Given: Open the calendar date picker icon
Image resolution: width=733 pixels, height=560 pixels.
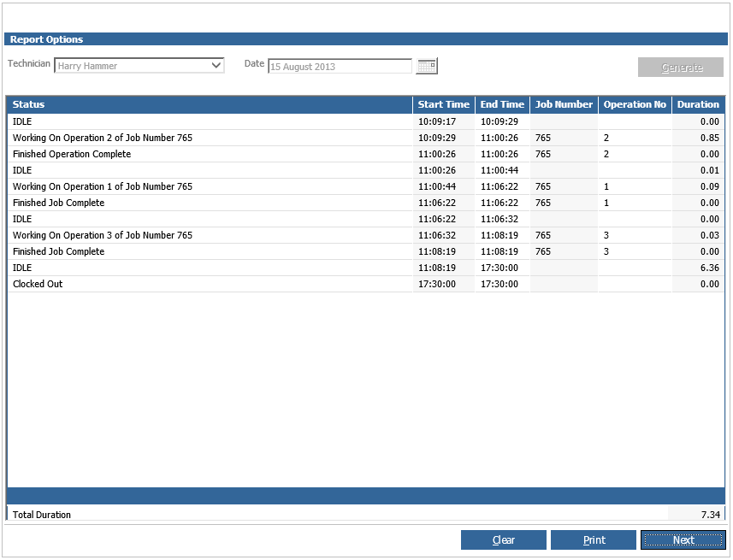Looking at the screenshot, I should coord(427,66).
